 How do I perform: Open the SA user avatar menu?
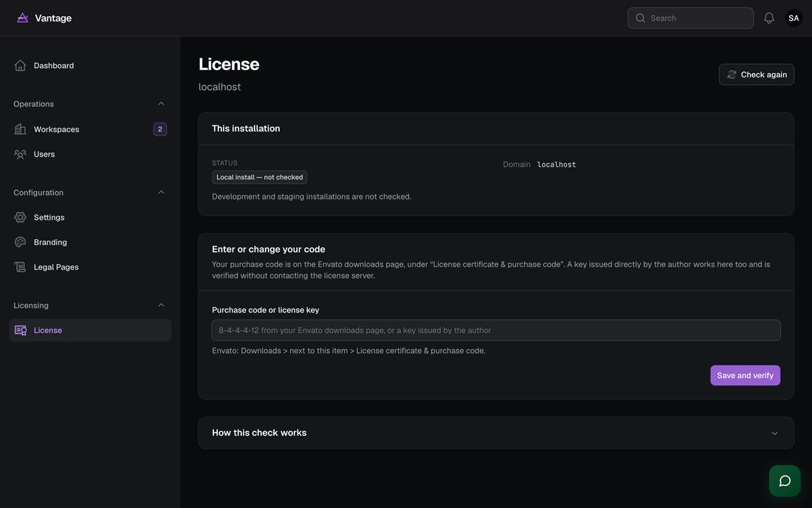[794, 18]
